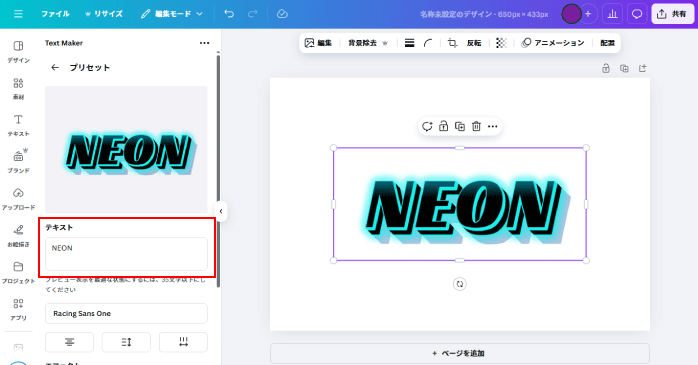Open the Racing Sans One font selector

coord(126,313)
